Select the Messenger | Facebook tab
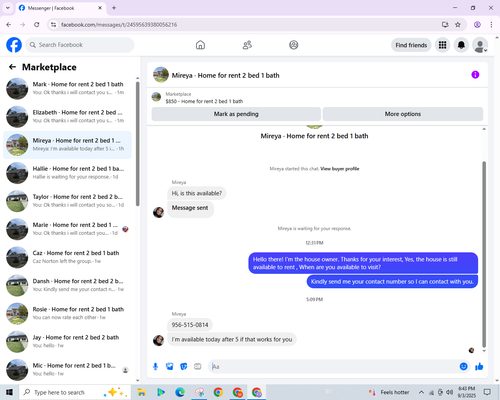The width and height of the screenshot is (500, 400). point(61,8)
